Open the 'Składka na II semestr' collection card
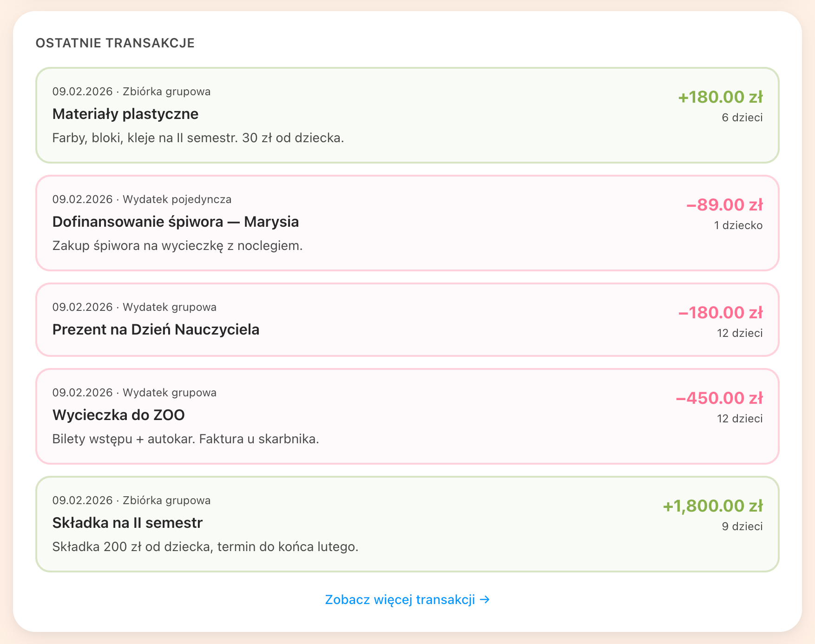Screen dimensions: 815x644 coord(407,523)
